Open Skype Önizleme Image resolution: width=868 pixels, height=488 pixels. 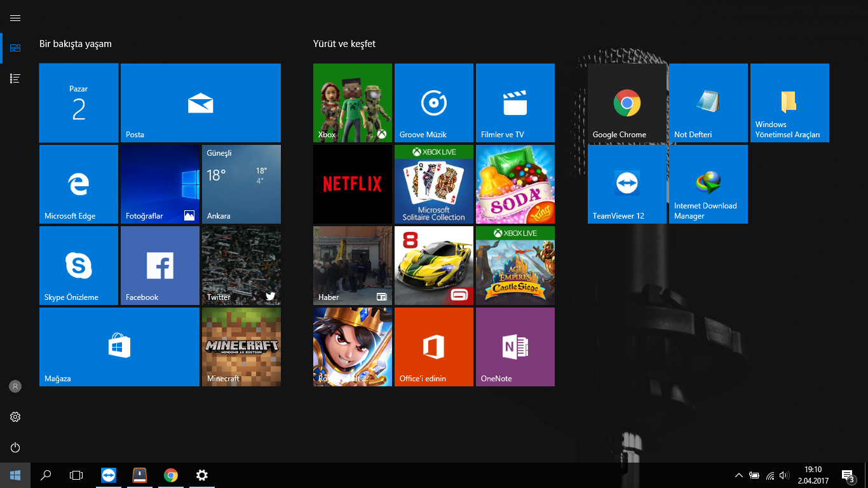(x=78, y=265)
